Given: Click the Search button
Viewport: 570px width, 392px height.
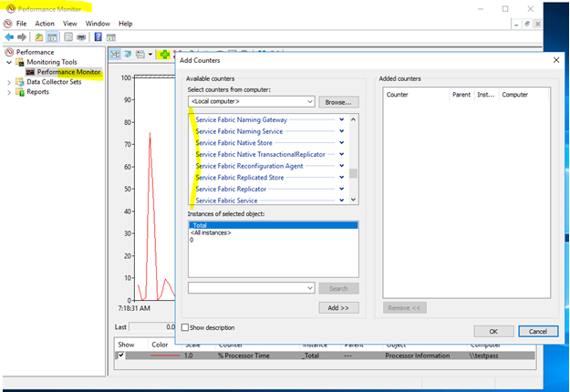Looking at the screenshot, I should pyautogui.click(x=338, y=288).
